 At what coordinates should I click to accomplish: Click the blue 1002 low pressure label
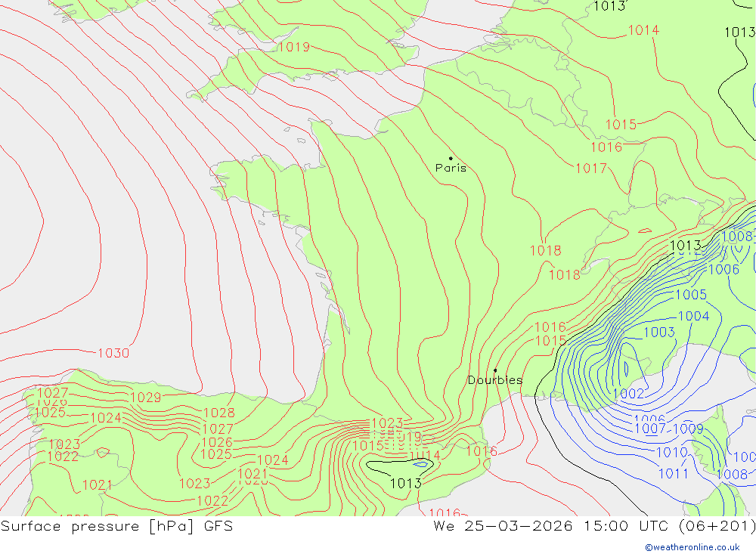point(629,394)
